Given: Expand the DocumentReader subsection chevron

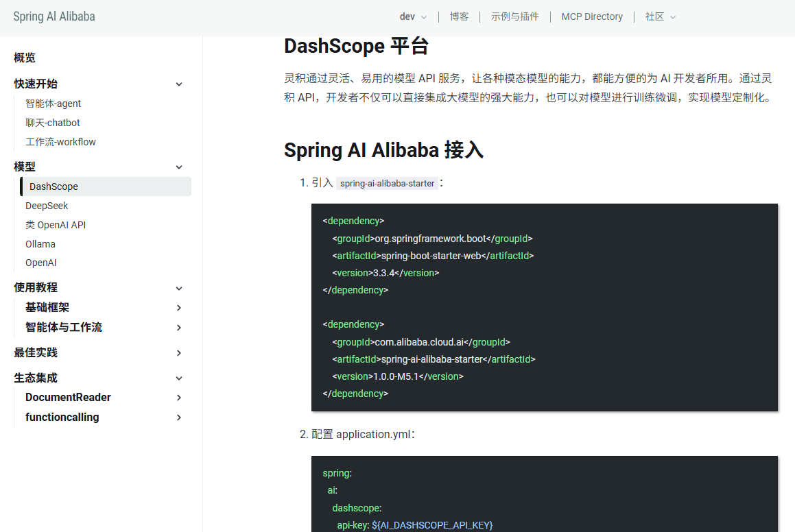Looking at the screenshot, I should pyautogui.click(x=179, y=398).
